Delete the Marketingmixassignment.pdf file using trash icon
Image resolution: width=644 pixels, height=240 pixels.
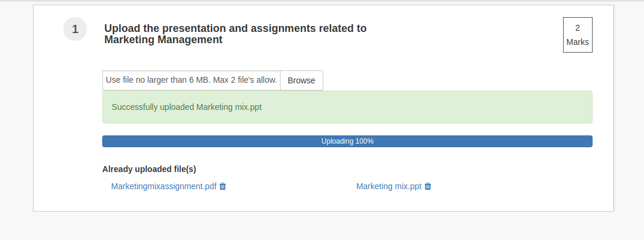point(223,186)
